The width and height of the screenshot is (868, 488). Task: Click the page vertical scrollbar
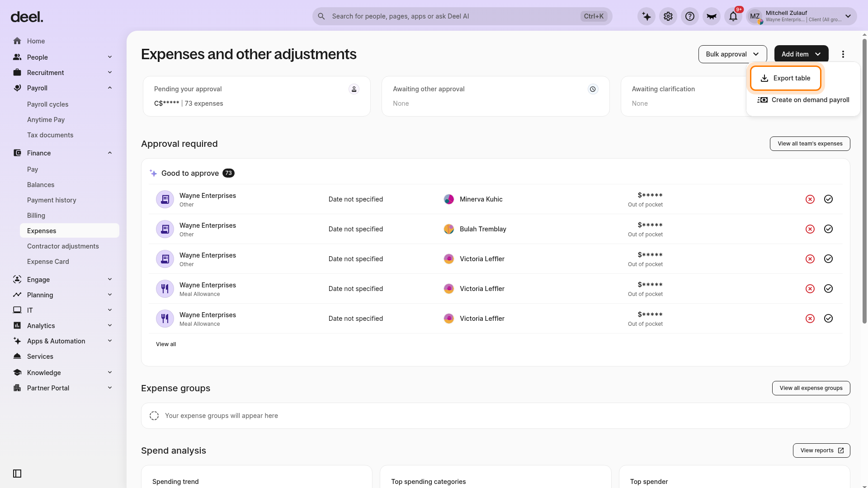864,181
